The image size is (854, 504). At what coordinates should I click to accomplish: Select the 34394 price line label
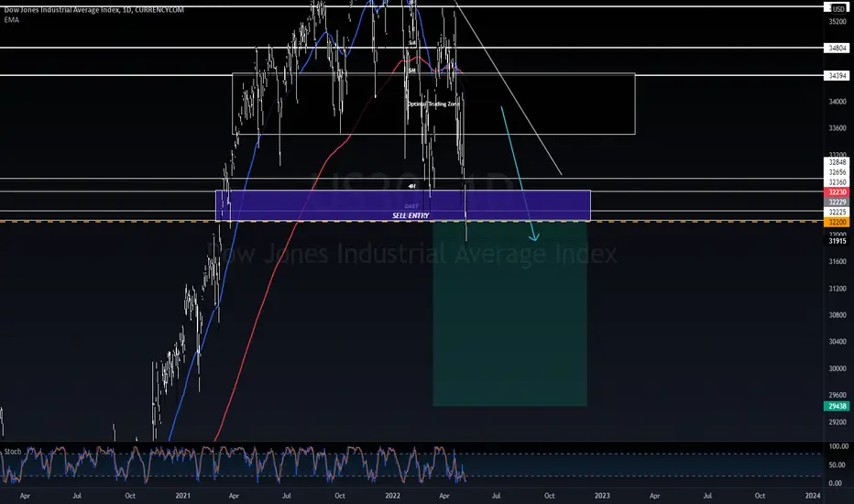pyautogui.click(x=838, y=76)
